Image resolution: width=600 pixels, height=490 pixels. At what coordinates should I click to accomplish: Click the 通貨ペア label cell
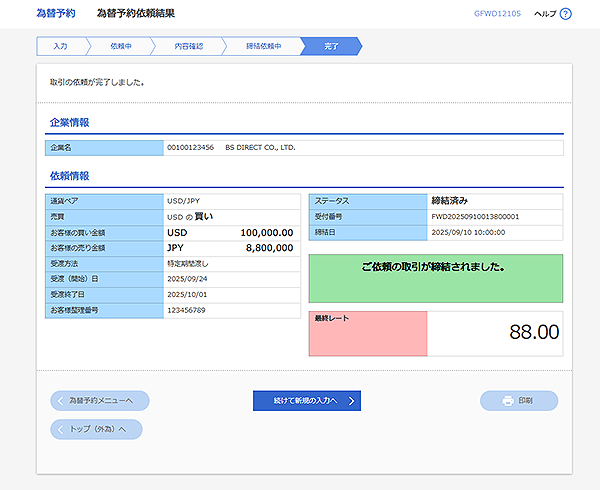tap(104, 201)
